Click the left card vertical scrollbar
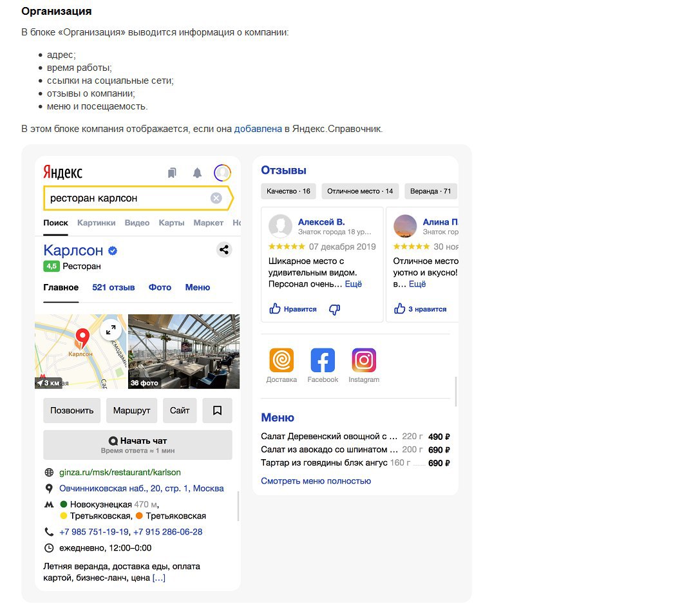700x606 pixels. 238,506
